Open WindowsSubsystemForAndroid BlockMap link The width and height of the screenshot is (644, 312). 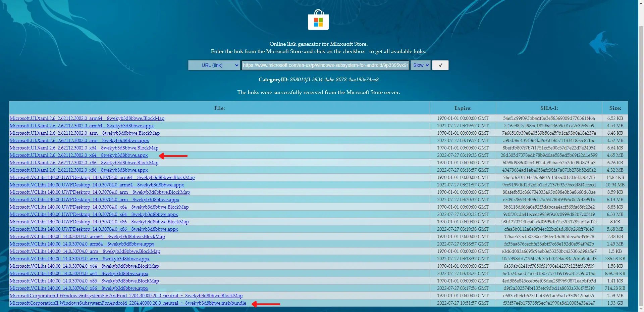tap(126, 296)
